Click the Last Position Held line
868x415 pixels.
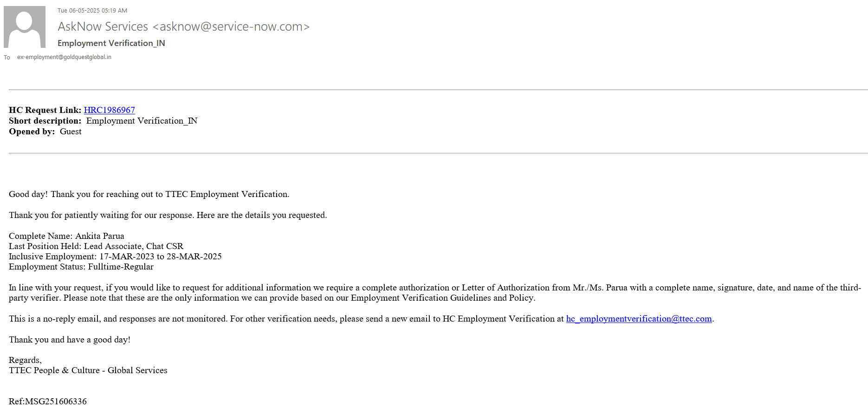pos(96,246)
